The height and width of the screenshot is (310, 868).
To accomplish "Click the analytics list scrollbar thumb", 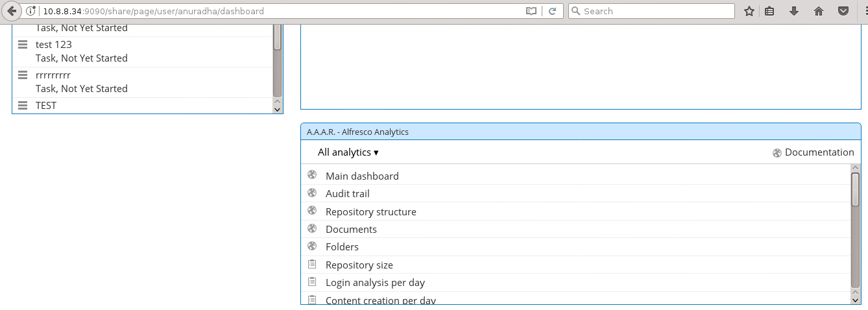I will [x=855, y=189].
